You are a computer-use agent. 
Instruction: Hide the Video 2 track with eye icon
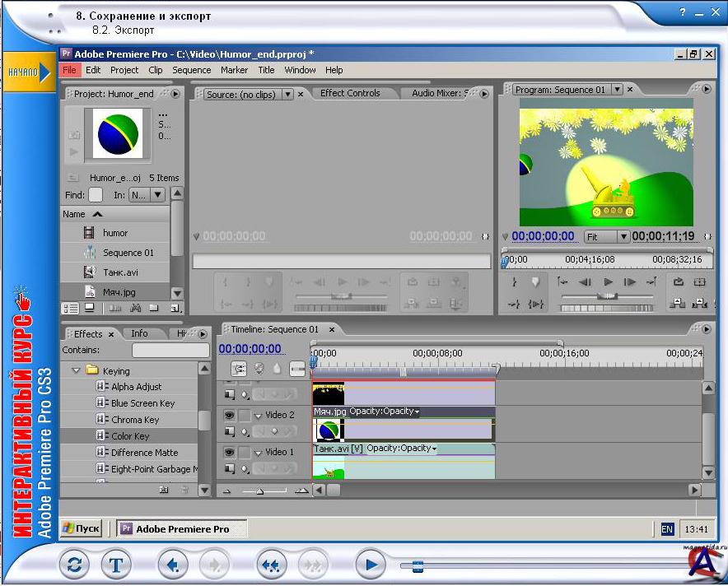point(229,416)
